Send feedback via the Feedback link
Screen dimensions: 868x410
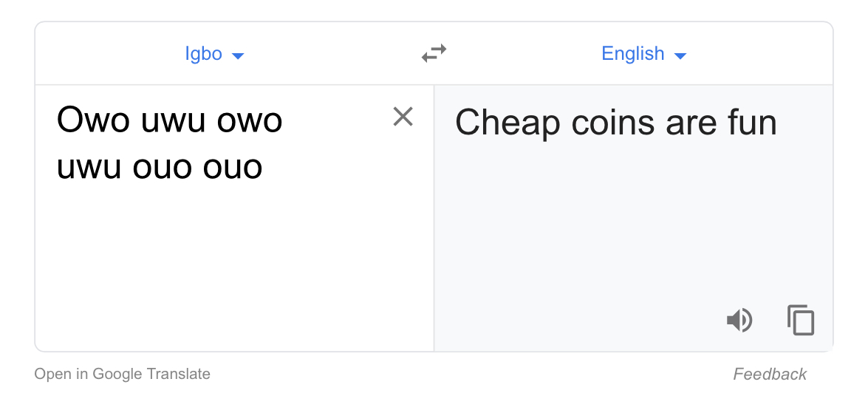770,375
